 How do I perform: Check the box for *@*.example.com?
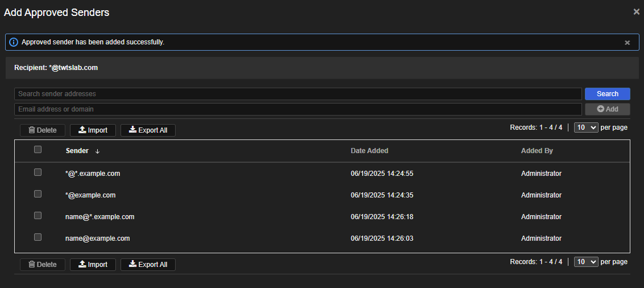[x=38, y=172]
